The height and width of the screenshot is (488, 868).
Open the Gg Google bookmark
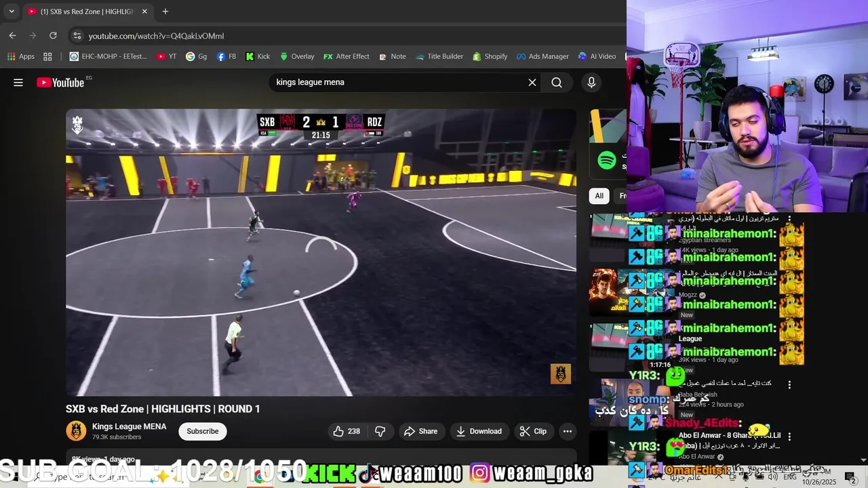(x=197, y=56)
